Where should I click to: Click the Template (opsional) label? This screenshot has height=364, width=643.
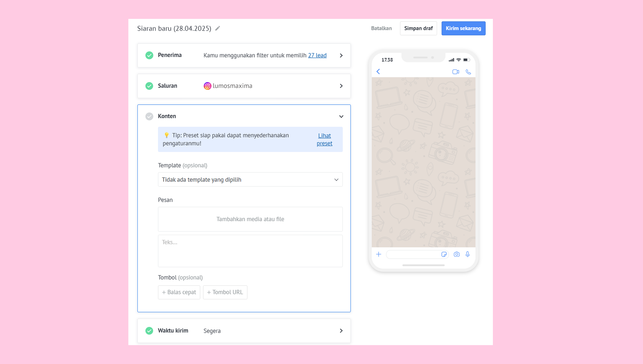click(x=182, y=165)
